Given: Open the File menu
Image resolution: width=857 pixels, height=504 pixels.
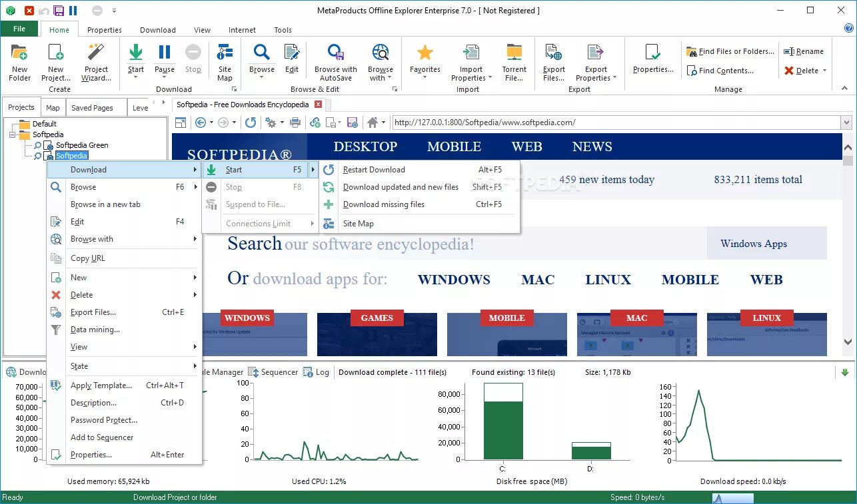Looking at the screenshot, I should [x=19, y=29].
